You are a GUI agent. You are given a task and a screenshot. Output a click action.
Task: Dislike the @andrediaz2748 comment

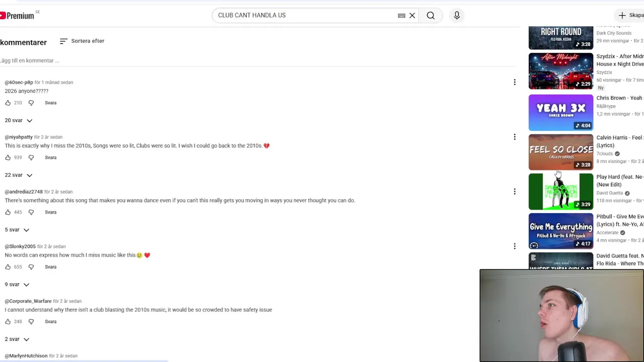(31, 213)
